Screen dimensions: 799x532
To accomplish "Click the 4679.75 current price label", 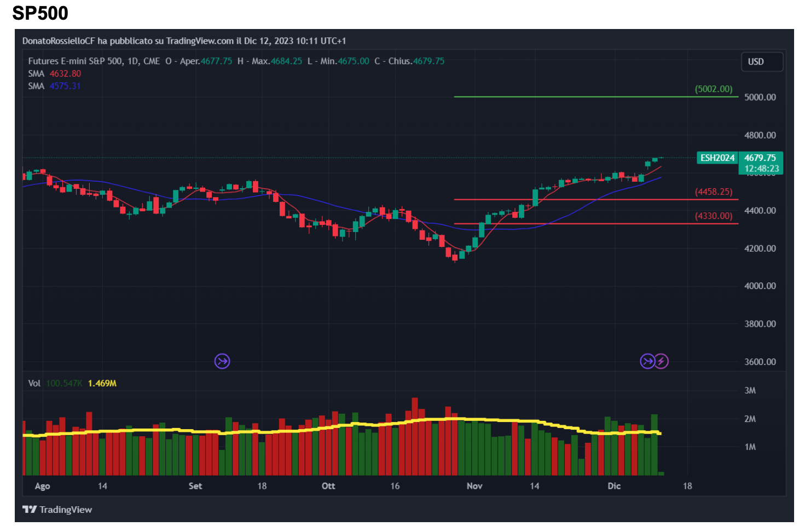I will 760,158.
